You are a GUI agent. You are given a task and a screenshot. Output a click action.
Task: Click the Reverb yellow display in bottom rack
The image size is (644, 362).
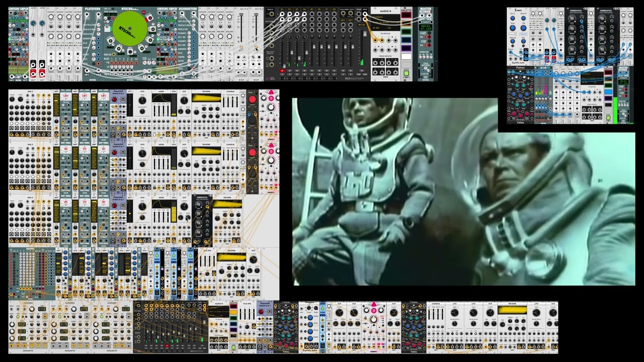click(x=512, y=310)
